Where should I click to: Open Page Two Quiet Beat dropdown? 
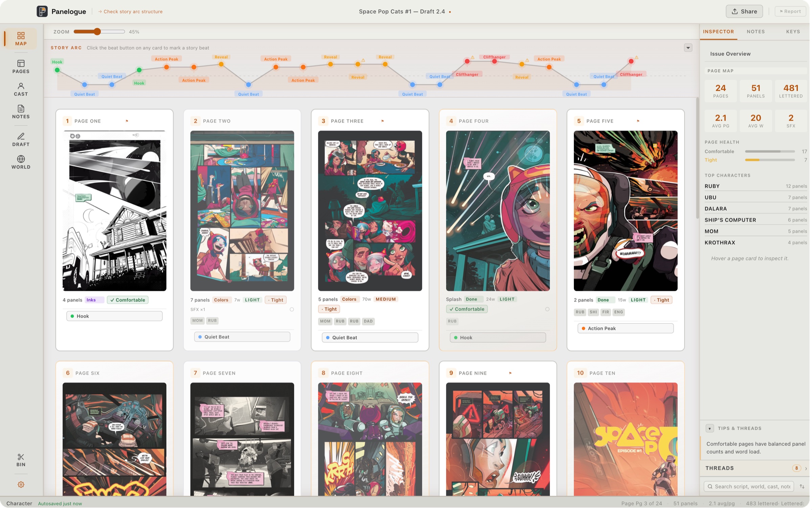243,338
